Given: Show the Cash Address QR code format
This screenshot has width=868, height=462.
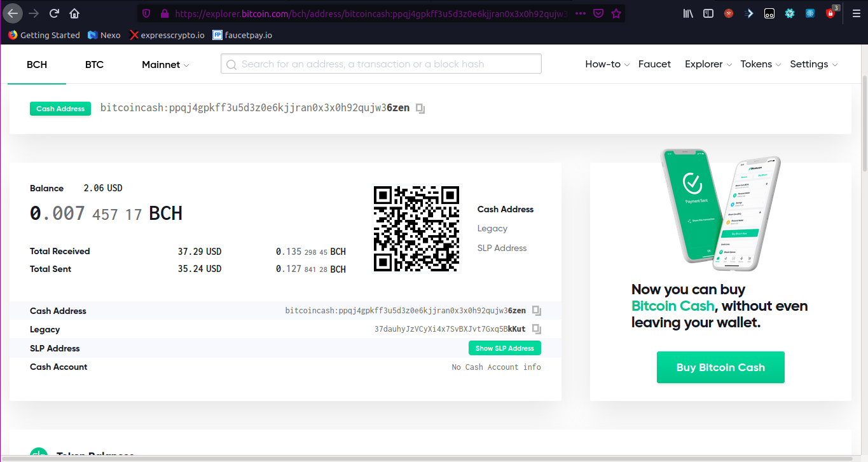Looking at the screenshot, I should click(x=506, y=209).
